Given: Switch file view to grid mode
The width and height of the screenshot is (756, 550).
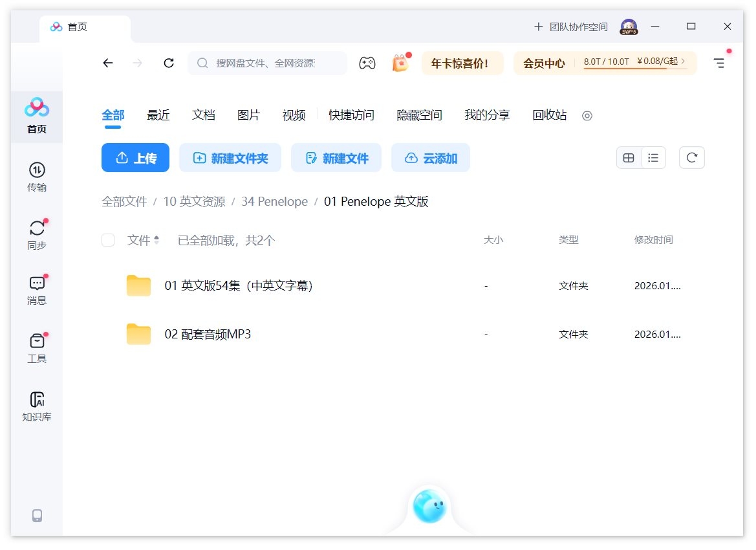Looking at the screenshot, I should pyautogui.click(x=628, y=157).
